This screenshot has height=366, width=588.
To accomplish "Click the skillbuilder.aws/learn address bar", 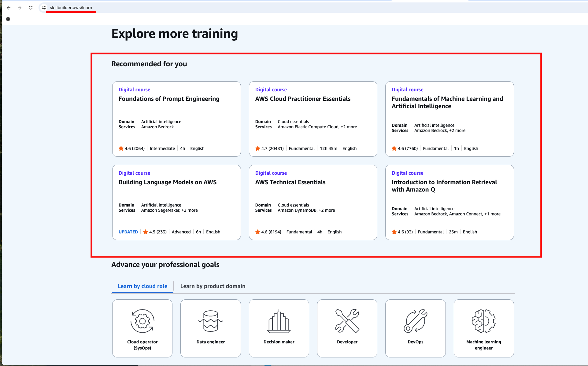I will (x=71, y=8).
